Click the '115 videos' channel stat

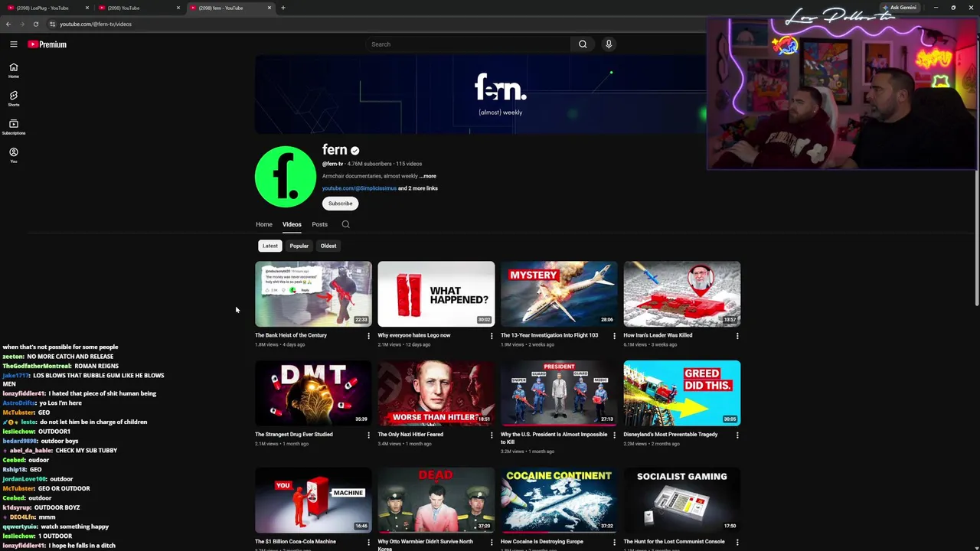409,164
